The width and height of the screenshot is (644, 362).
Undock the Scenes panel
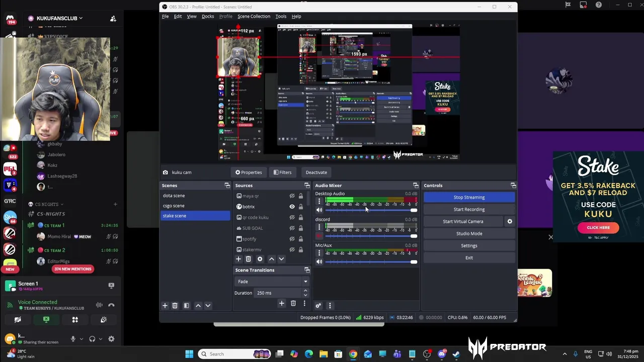[x=227, y=186]
